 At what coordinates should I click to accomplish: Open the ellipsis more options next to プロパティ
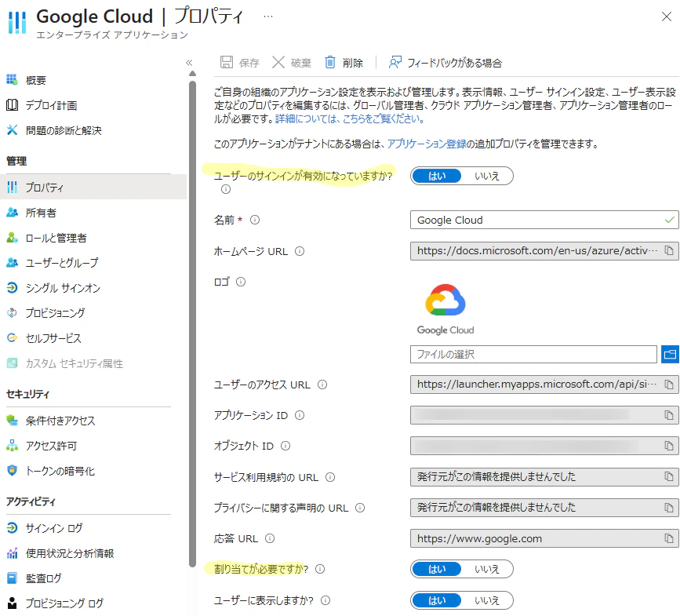point(268,16)
